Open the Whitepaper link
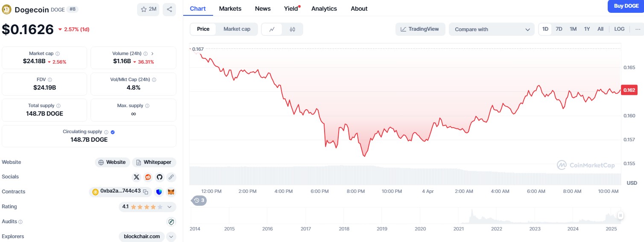Viewport: 644px width, 242px height. point(154,162)
